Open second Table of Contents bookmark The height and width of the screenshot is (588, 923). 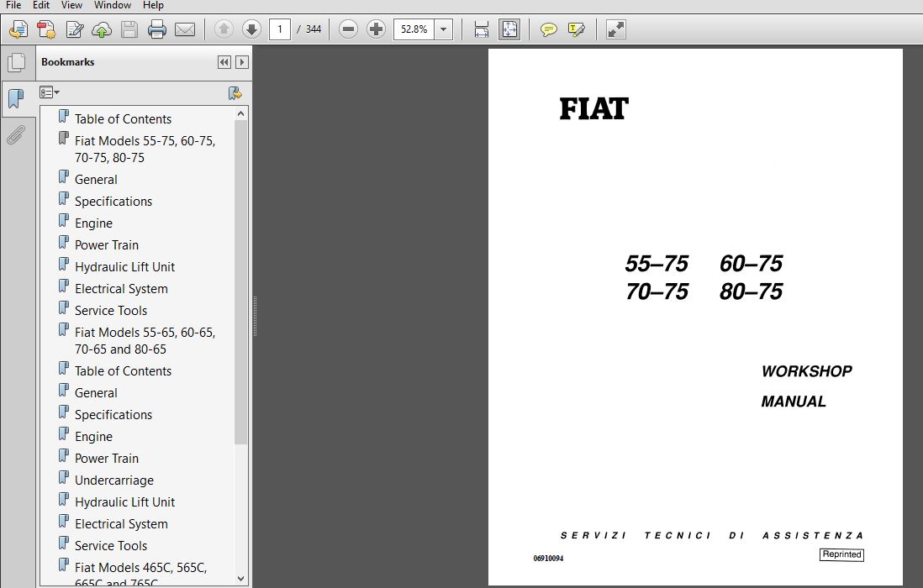coord(123,371)
